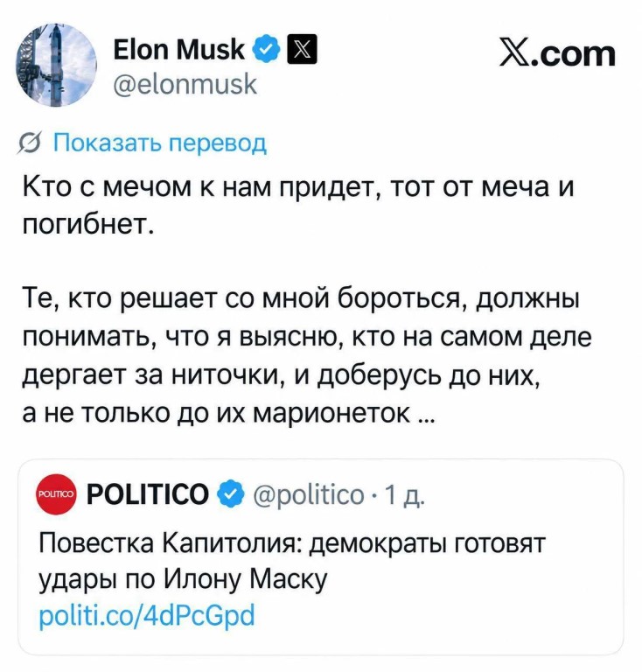Image resolution: width=642 pixels, height=672 pixels.
Task: Select Показать перевод to translate post
Action: 160,143
